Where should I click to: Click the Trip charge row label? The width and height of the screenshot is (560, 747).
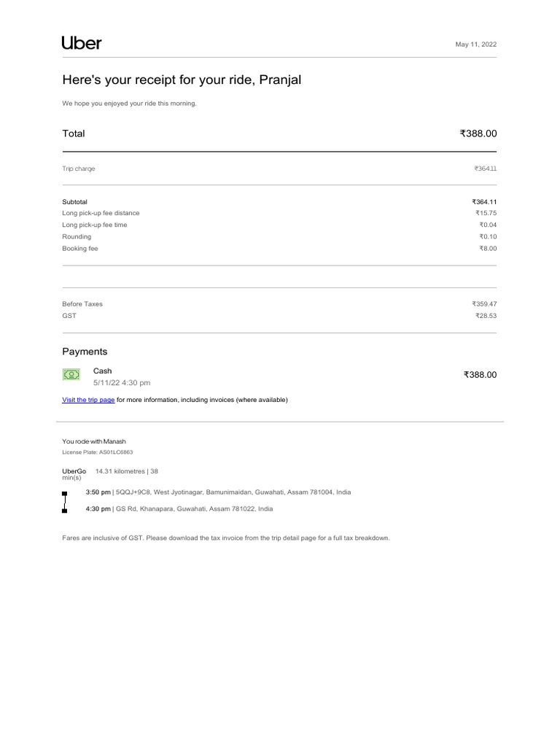point(79,169)
